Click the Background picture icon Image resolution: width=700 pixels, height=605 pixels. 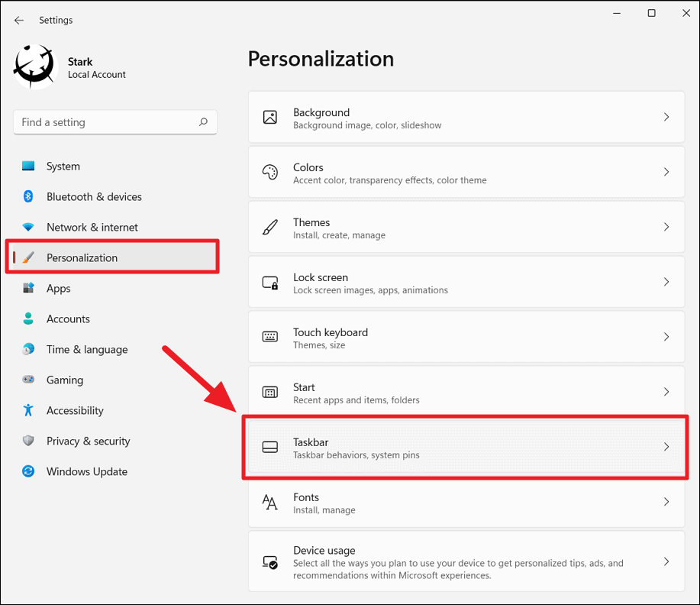coord(270,117)
